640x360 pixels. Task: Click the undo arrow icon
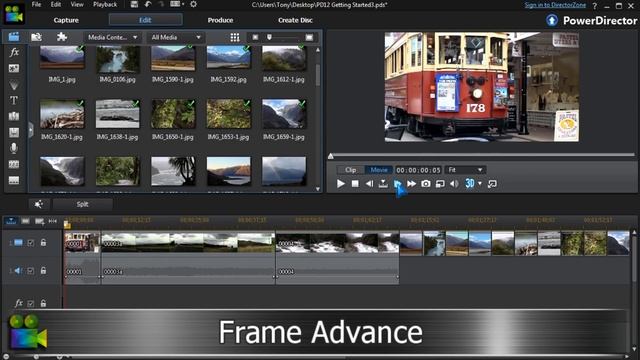148,4
